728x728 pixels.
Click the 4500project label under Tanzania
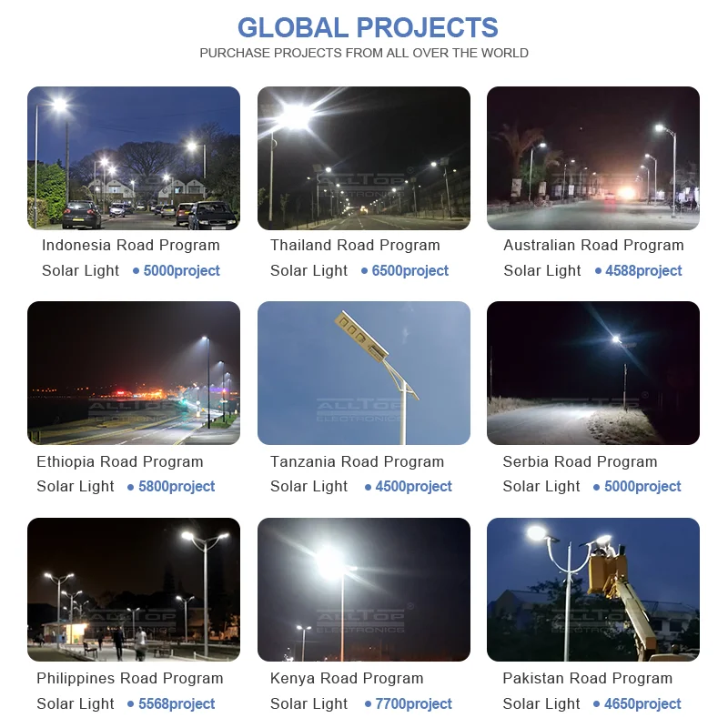413,487
